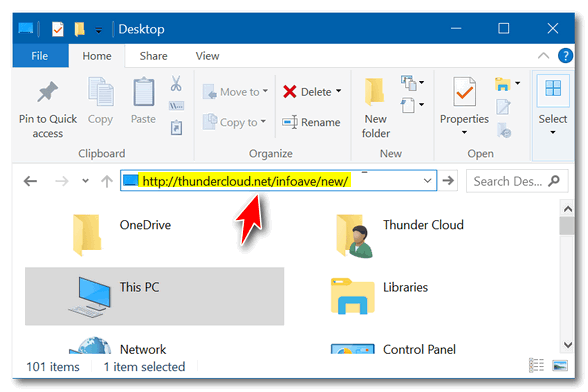Switch to large icons view in status bar

tap(560, 365)
